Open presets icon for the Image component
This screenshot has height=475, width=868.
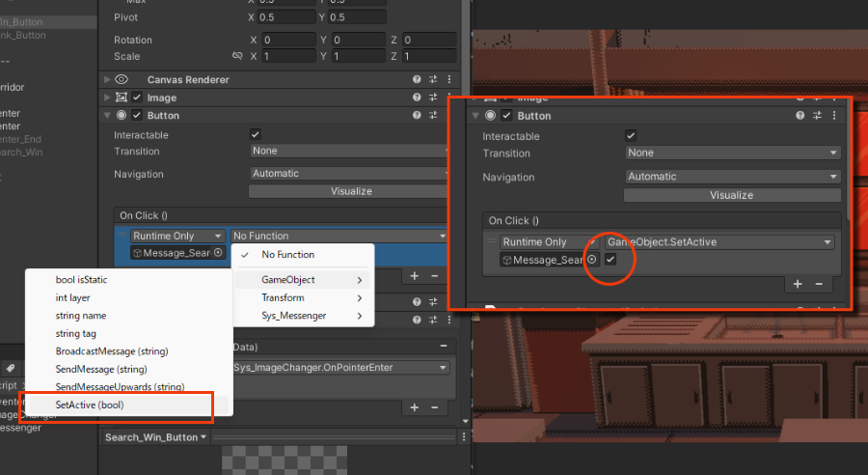(433, 98)
